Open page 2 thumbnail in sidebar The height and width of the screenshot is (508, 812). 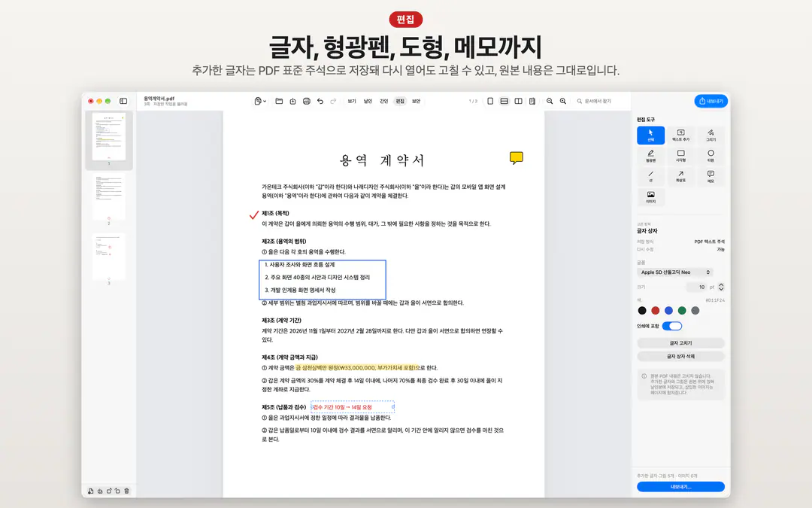coord(109,196)
